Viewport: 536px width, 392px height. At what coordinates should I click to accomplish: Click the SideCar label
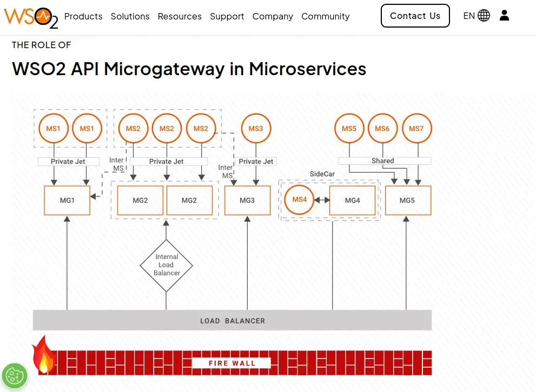(x=322, y=174)
